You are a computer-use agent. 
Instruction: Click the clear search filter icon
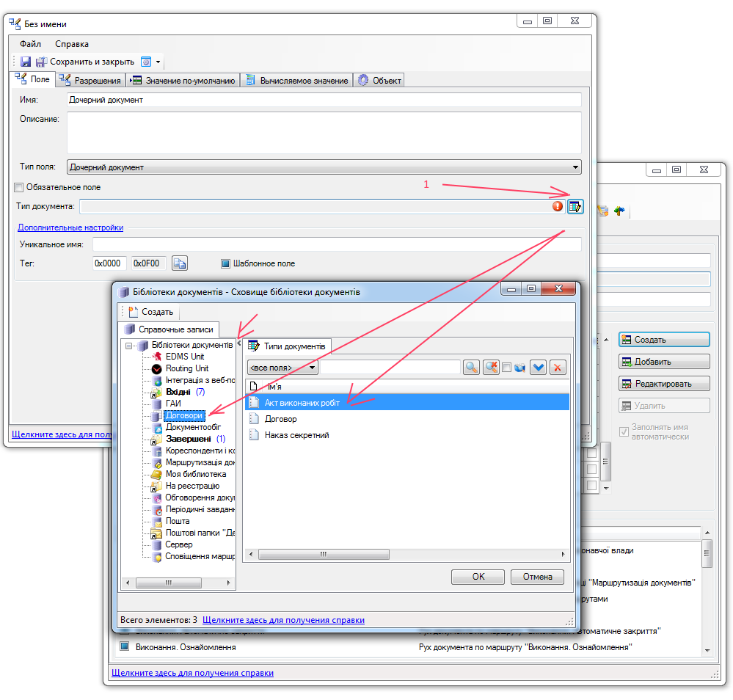[491, 368]
